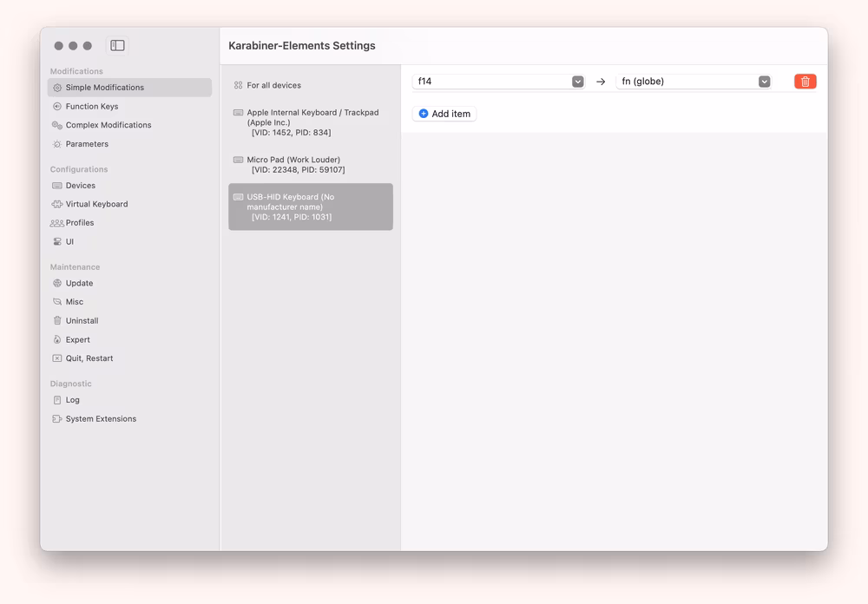
Task: Click the Profiles people icon
Action: click(57, 223)
